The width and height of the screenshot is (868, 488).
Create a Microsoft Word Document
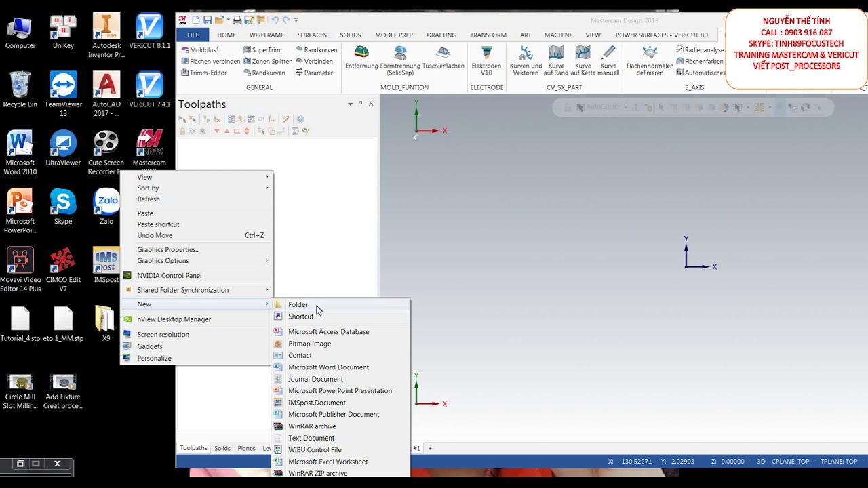click(341, 367)
